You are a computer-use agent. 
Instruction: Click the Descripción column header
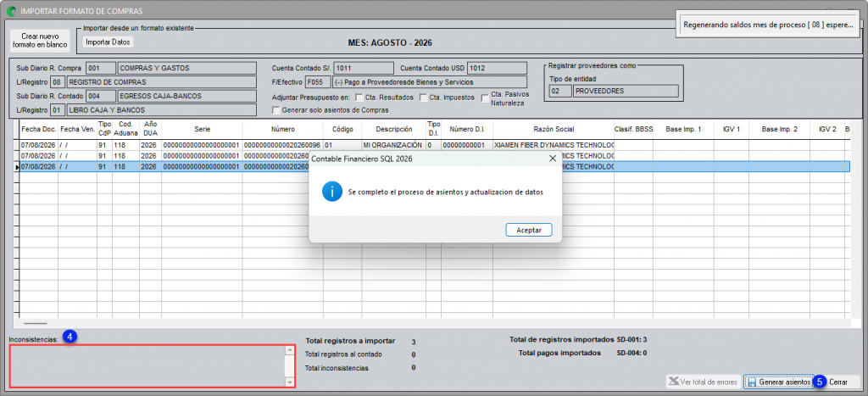pos(394,129)
